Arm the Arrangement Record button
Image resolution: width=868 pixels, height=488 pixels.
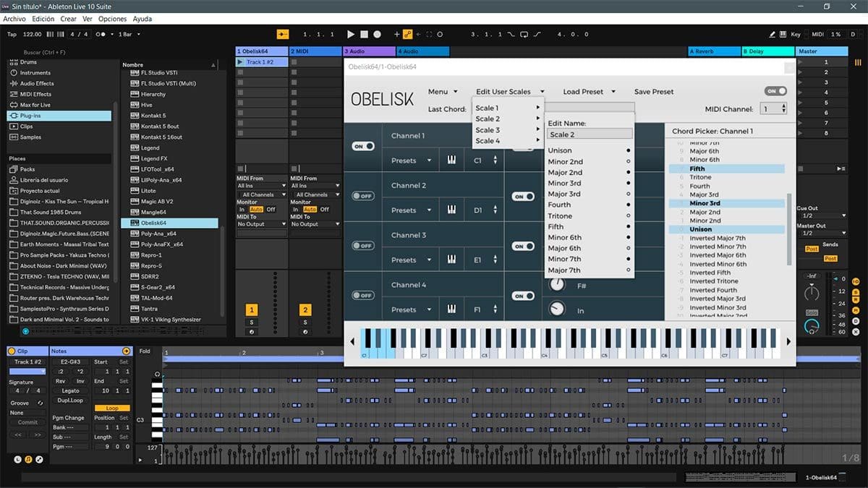point(378,34)
